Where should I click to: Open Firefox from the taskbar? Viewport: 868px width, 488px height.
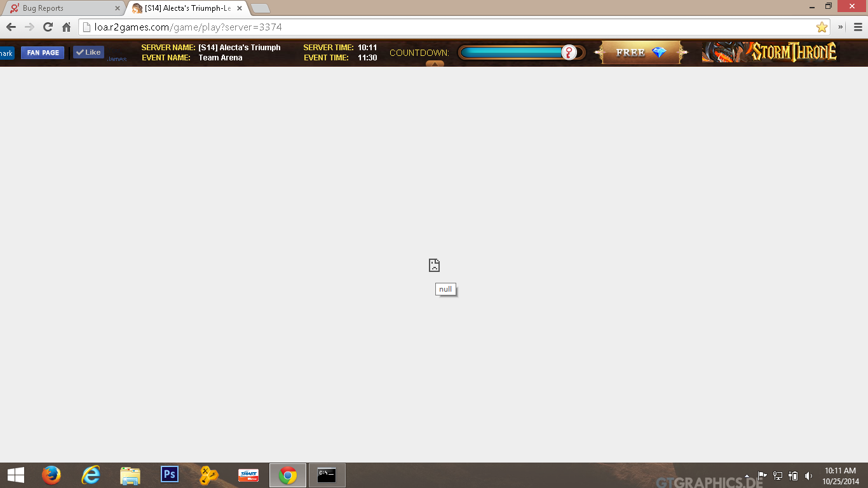[x=51, y=475]
